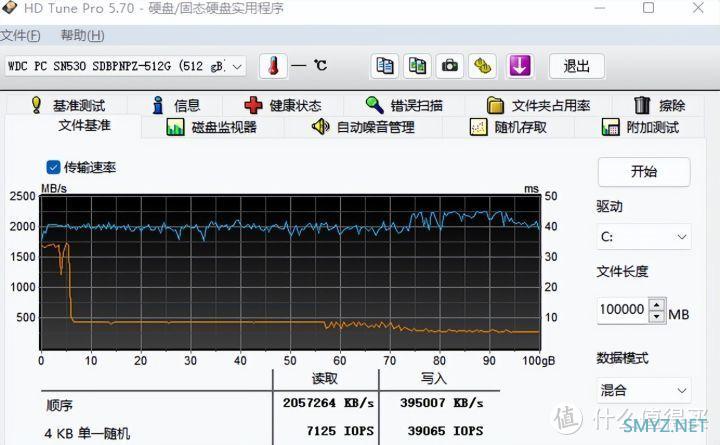Maximize the HD Tune Pro window
The width and height of the screenshot is (720, 445).
(648, 8)
